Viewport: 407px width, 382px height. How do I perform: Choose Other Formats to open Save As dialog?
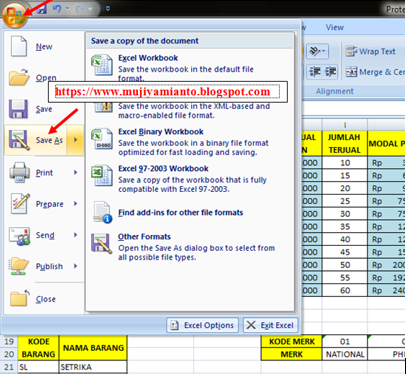click(190, 247)
